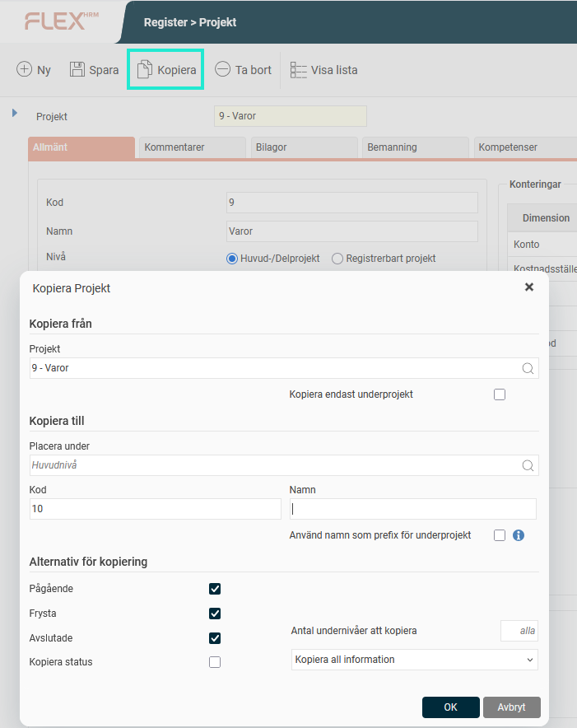
Task: Click info icon beside prefix option
Action: (x=519, y=535)
